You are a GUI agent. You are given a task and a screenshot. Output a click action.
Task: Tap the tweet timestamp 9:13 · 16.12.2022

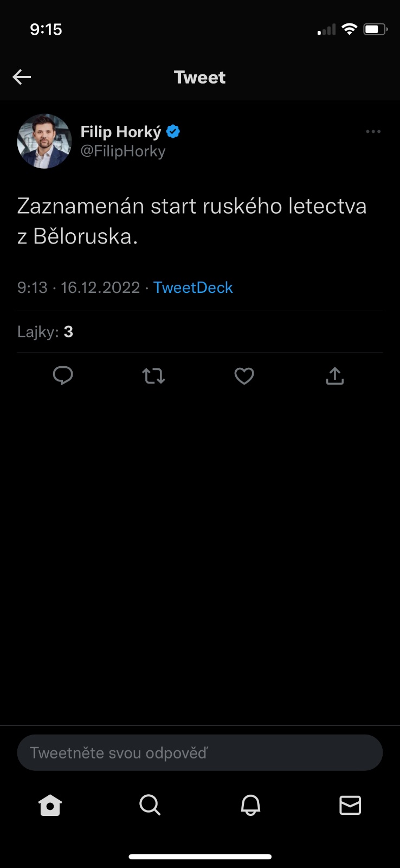79,288
